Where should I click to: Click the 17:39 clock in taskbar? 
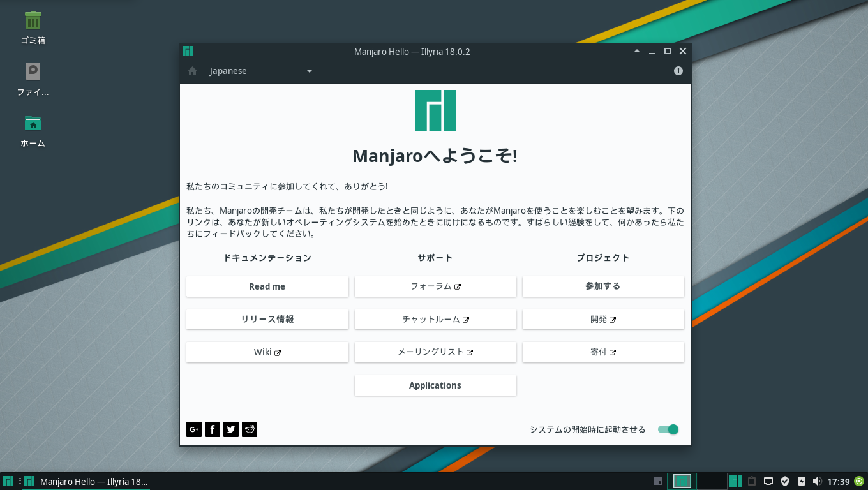tap(839, 482)
